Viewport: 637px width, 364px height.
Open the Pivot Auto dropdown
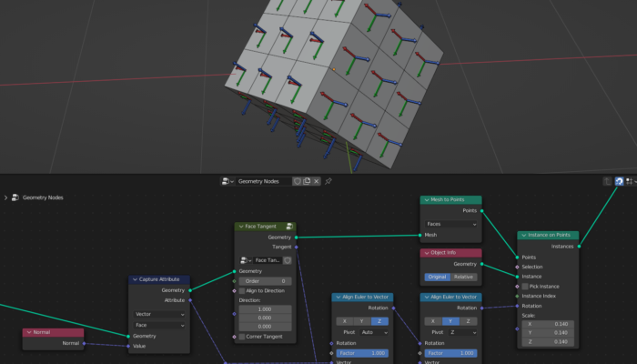[x=374, y=332]
